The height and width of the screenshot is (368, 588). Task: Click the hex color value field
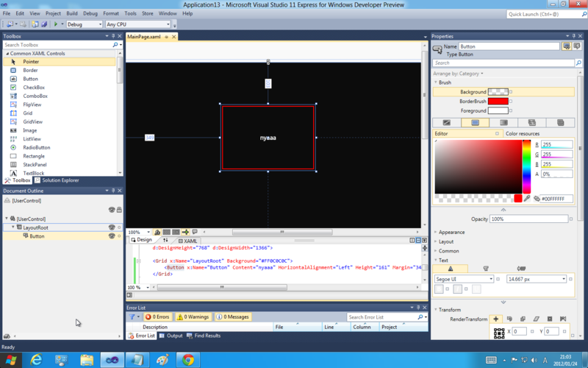coord(556,199)
